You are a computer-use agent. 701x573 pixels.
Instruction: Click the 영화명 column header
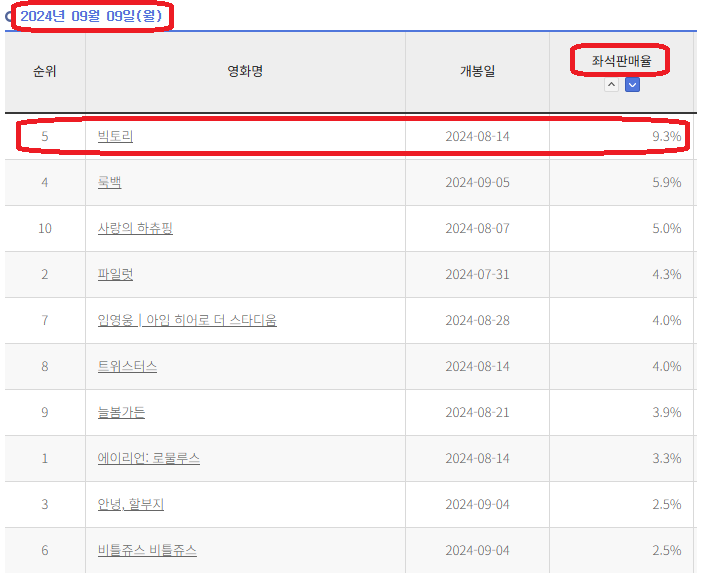(x=245, y=71)
